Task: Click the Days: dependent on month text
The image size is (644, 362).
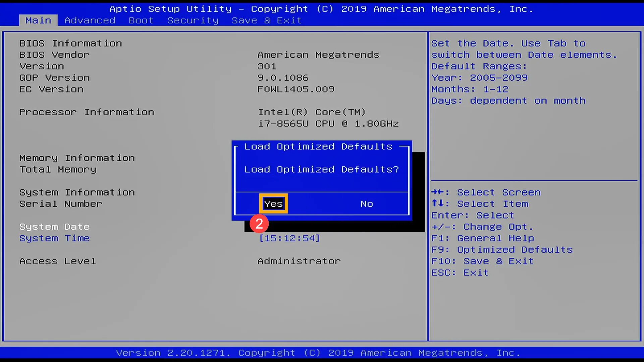Action: coord(508,101)
